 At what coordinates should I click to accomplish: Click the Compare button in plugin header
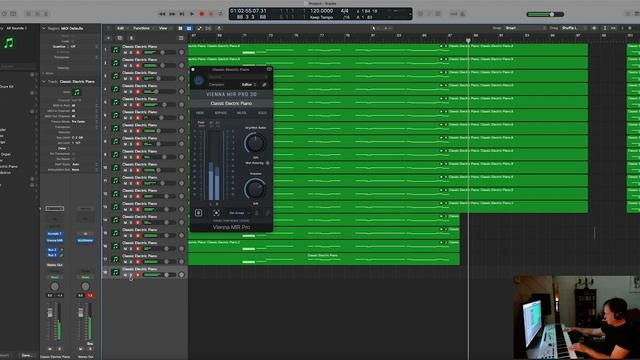pyautogui.click(x=217, y=84)
